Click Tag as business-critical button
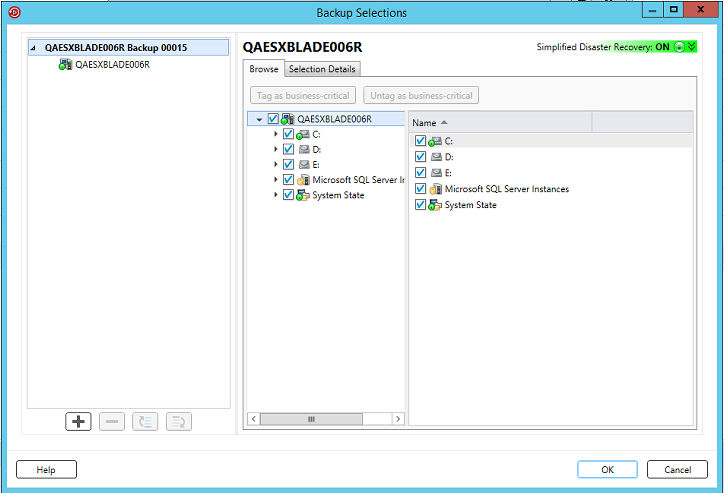 (303, 96)
